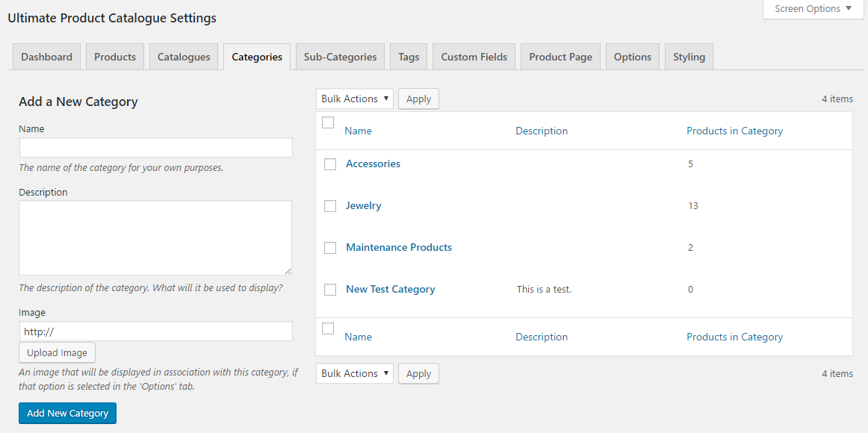This screenshot has width=868, height=433.
Task: Toggle the select-all checkbox in table header
Action: (x=328, y=123)
